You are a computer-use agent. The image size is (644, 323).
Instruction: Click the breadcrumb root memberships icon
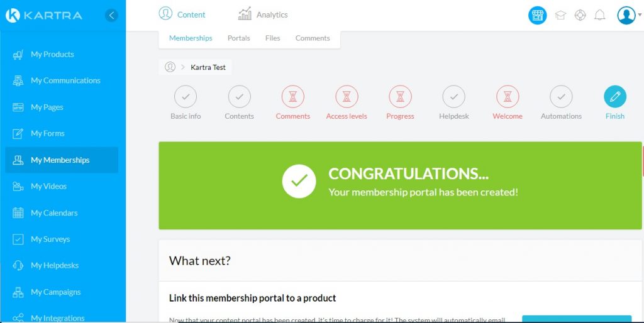pyautogui.click(x=170, y=67)
